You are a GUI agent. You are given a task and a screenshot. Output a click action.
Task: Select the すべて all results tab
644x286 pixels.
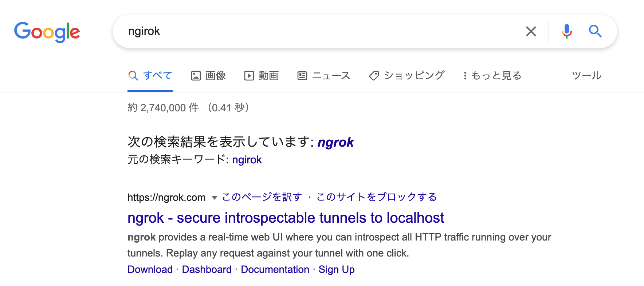(150, 76)
